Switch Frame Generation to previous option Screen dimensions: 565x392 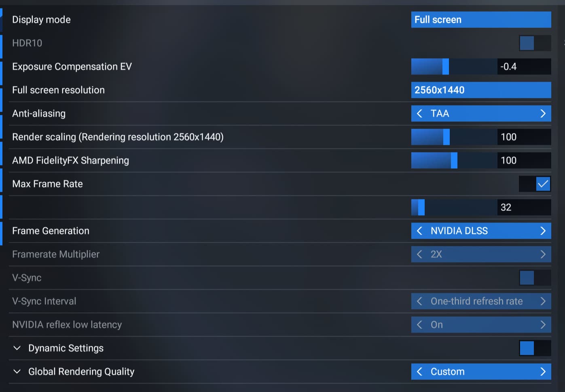pyautogui.click(x=419, y=231)
